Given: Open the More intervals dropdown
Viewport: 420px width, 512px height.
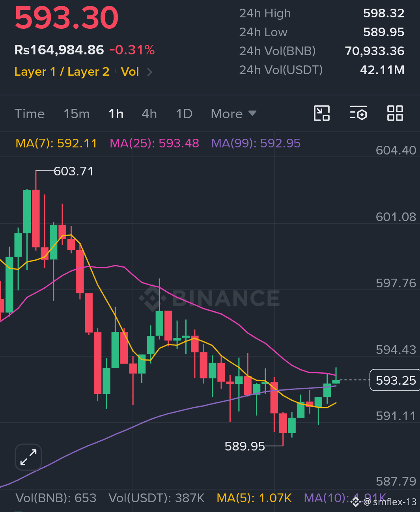Looking at the screenshot, I should 233,114.
